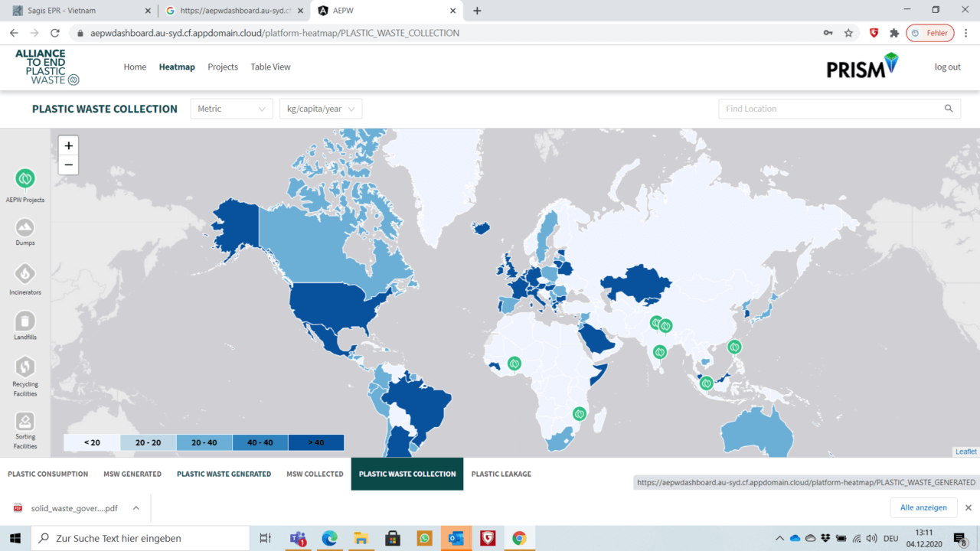980x551 pixels.
Task: Zoom in on the map
Action: (68, 145)
